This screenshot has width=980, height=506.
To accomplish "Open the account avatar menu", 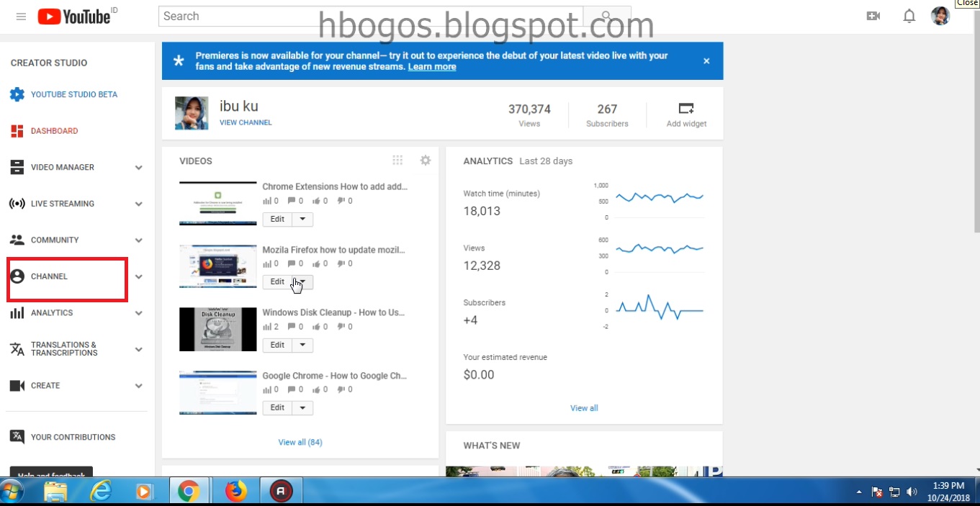I will (x=940, y=16).
